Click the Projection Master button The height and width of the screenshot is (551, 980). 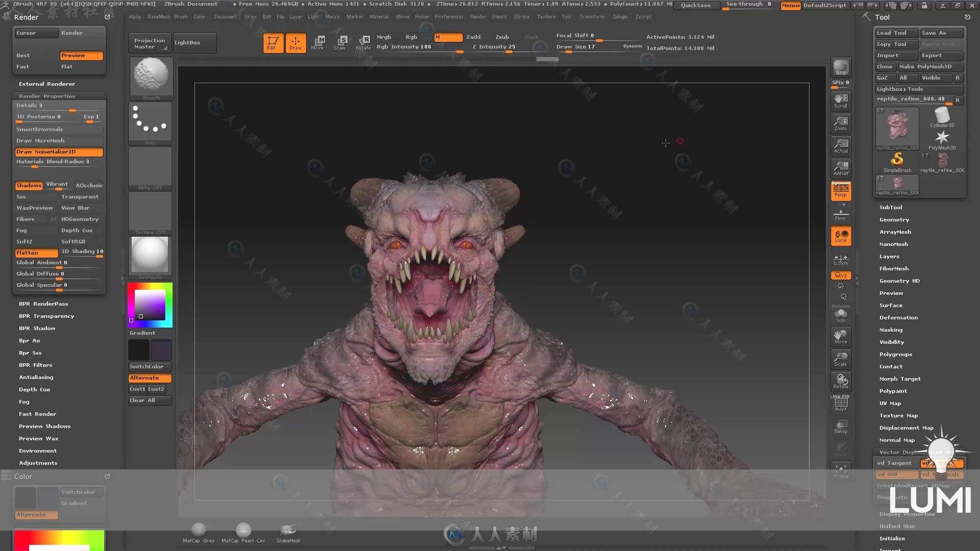pos(149,43)
